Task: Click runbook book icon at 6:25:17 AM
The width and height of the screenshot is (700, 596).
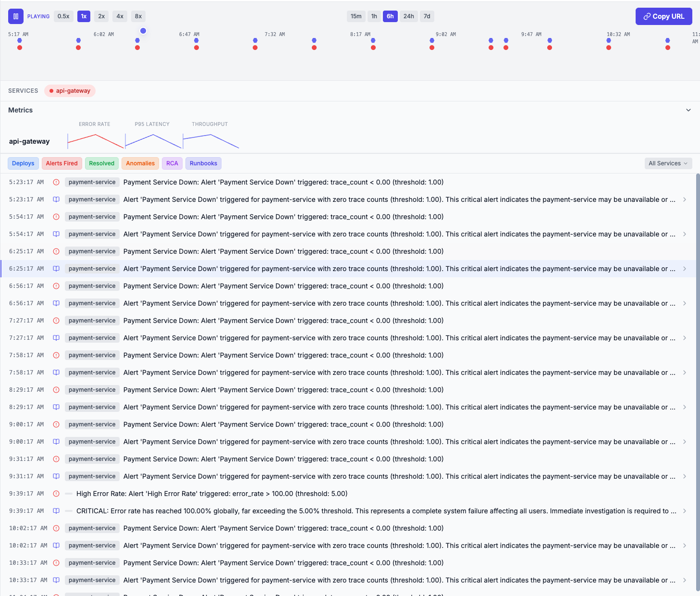Action: tap(56, 269)
